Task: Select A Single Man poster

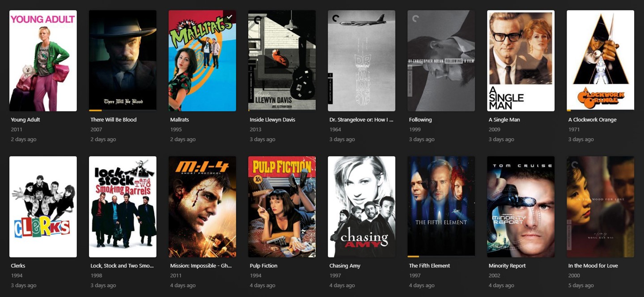Action: point(521,61)
